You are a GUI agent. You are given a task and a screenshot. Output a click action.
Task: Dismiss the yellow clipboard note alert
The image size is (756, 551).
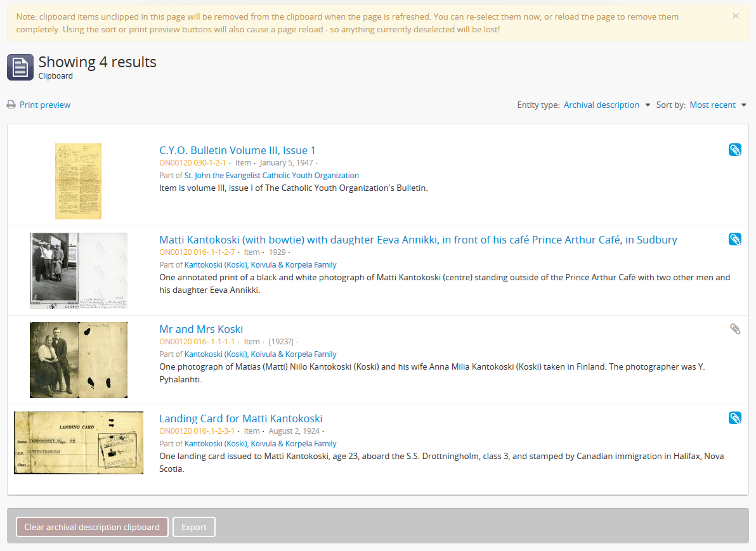point(735,16)
